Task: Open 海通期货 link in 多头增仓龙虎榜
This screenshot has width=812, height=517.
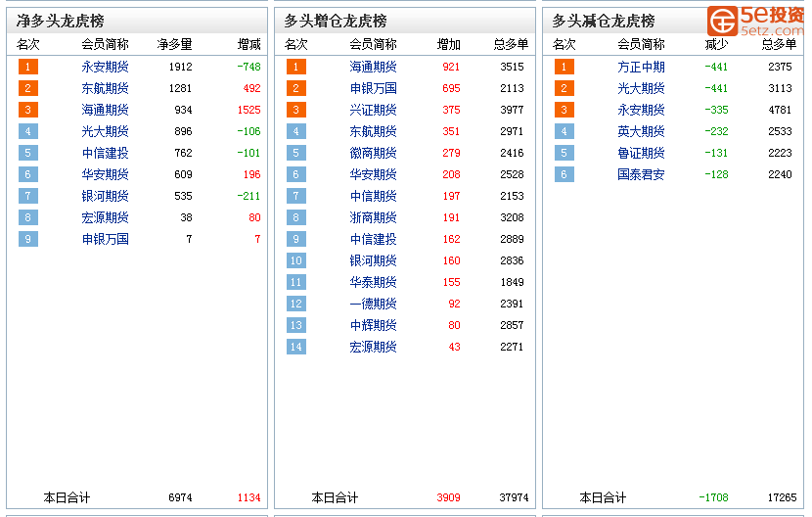Action: tap(373, 67)
